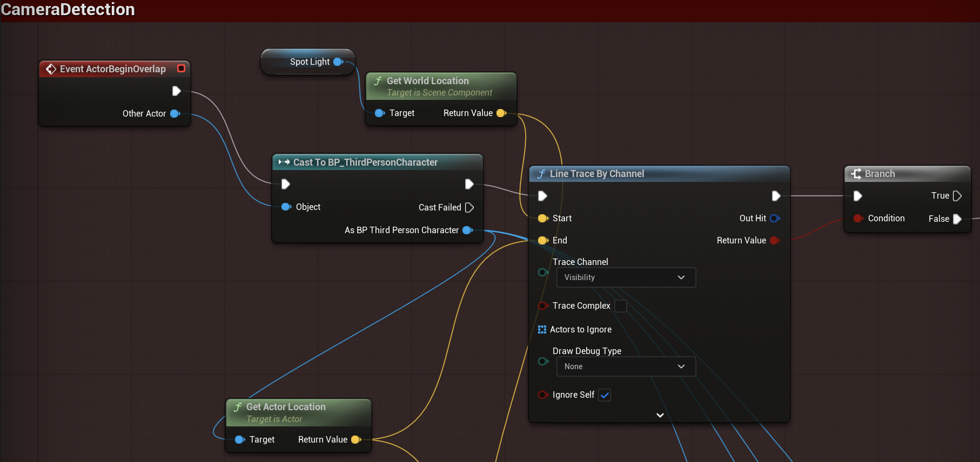The height and width of the screenshot is (462, 980).
Task: Click the exec input pin on Cast To BP_ThirdPersonCharacter
Action: [x=286, y=184]
